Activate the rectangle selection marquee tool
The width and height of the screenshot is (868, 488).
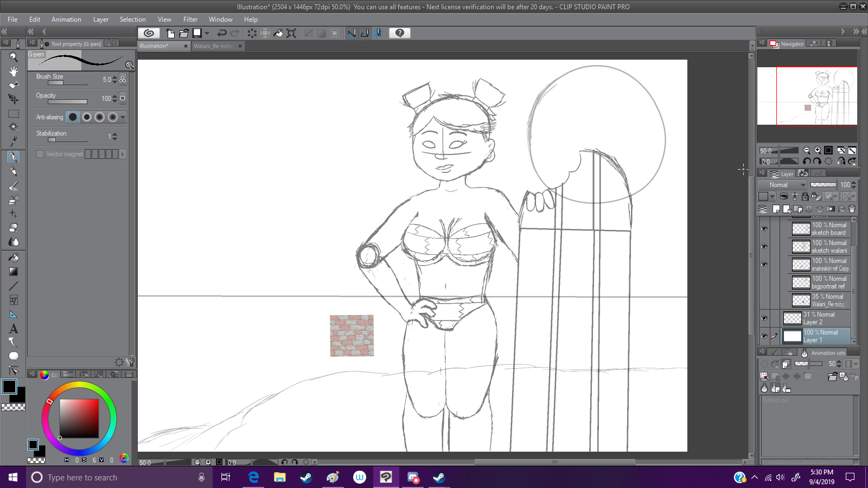[14, 114]
